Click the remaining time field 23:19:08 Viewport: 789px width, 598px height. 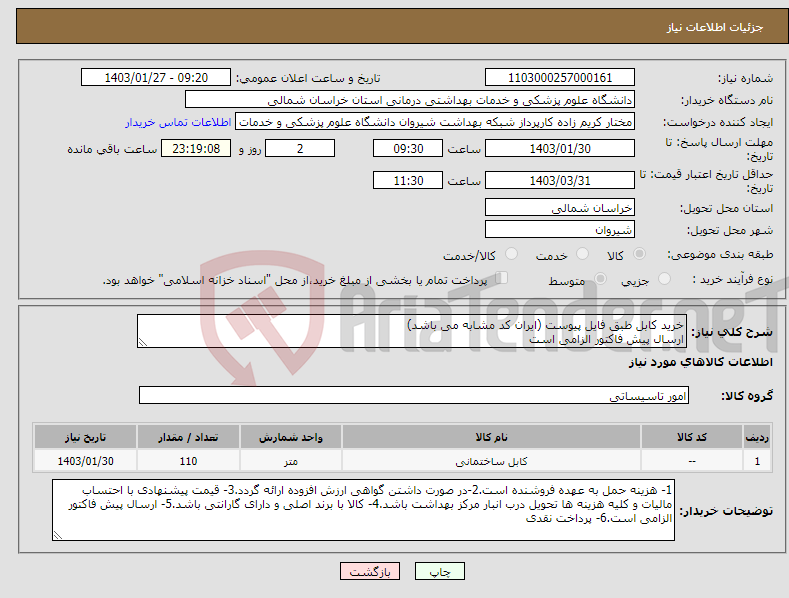[x=196, y=148]
